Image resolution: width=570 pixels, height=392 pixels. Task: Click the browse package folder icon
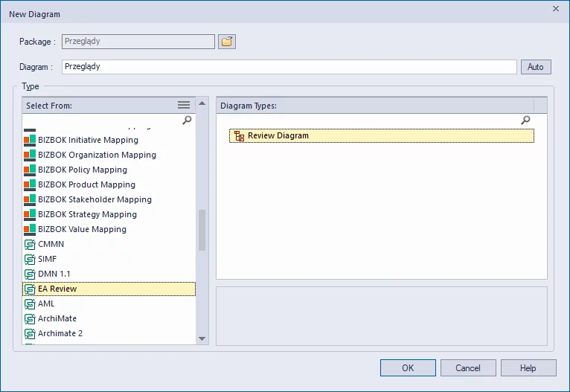pyautogui.click(x=227, y=42)
